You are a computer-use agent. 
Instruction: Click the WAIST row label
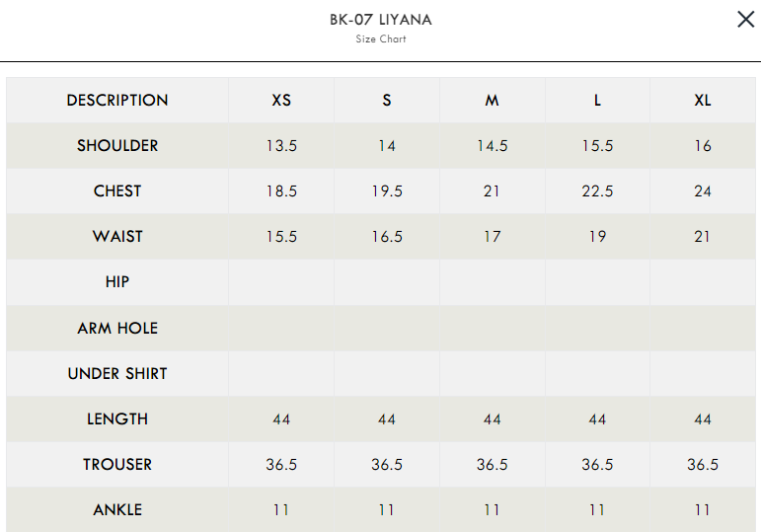point(117,237)
